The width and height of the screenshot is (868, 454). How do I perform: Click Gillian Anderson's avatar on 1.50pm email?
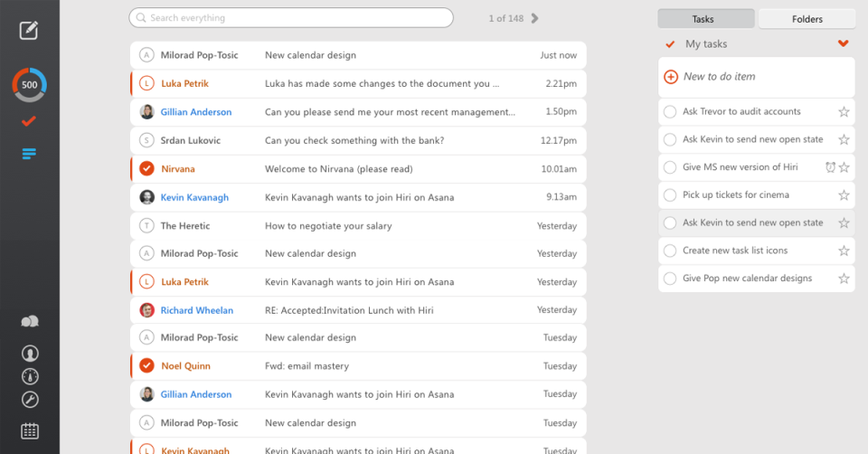tap(146, 112)
